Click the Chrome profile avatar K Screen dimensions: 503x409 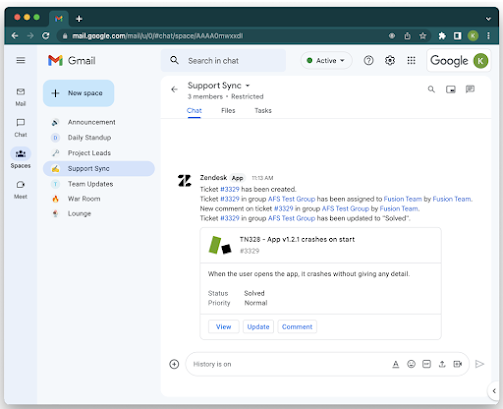click(473, 36)
